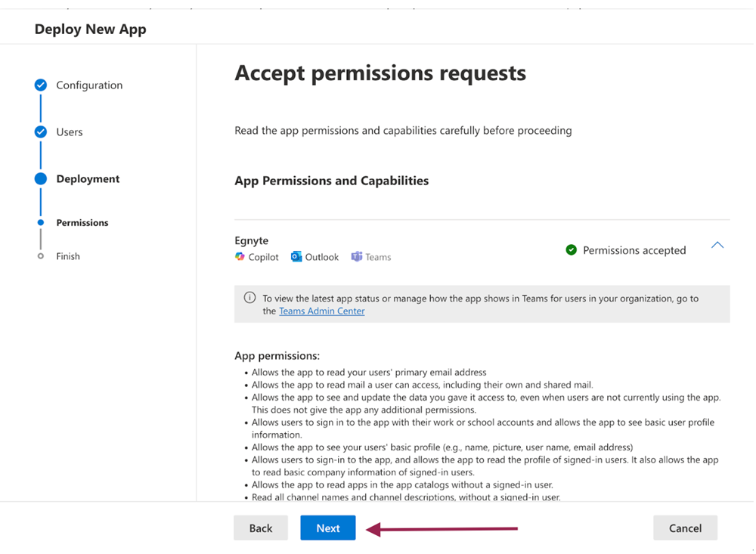The width and height of the screenshot is (756, 554).
Task: Click the green Permissions accepted checkmark icon
Action: click(572, 250)
